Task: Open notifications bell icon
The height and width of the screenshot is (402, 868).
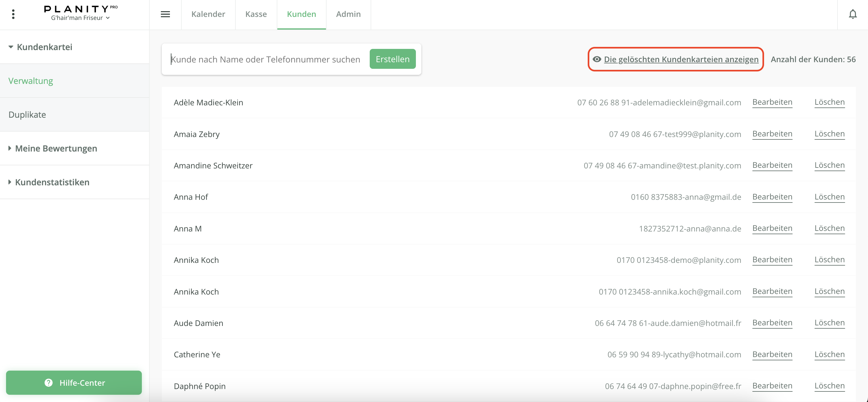Action: [x=853, y=14]
